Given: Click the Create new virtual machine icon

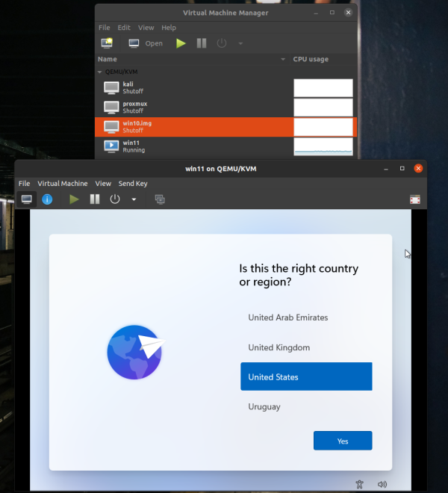Looking at the screenshot, I should click(x=107, y=43).
